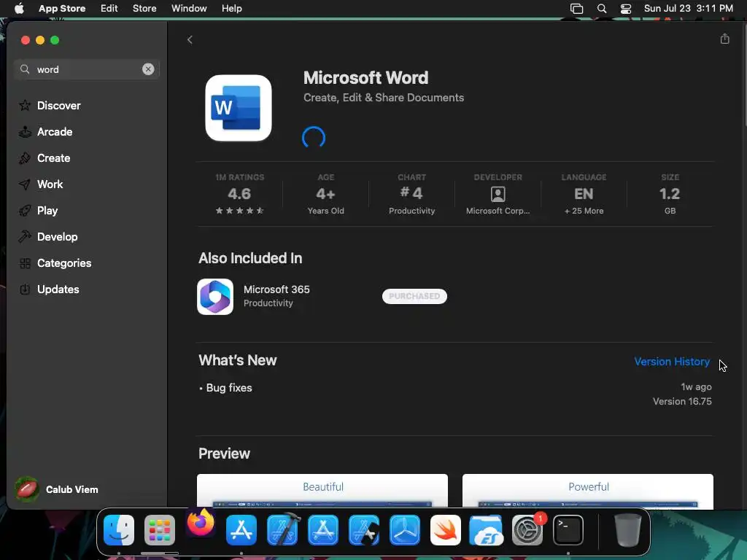Click the App Store dock icon
The width and height of the screenshot is (747, 560).
point(241,530)
